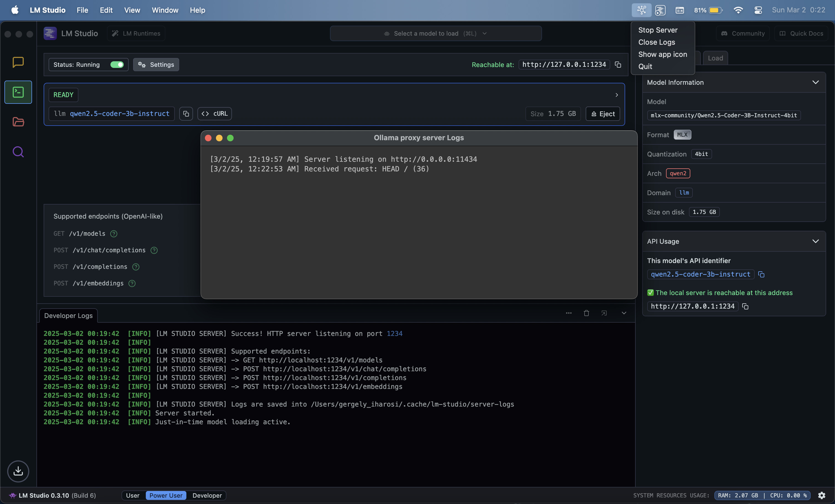Copy the model's API identifier
Screen dimensions: 835x504
[x=761, y=274]
